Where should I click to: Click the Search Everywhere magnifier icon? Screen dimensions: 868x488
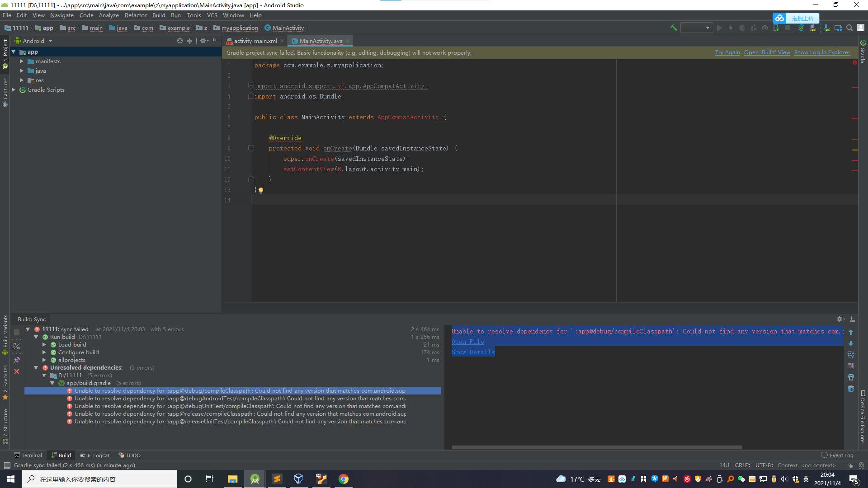849,28
